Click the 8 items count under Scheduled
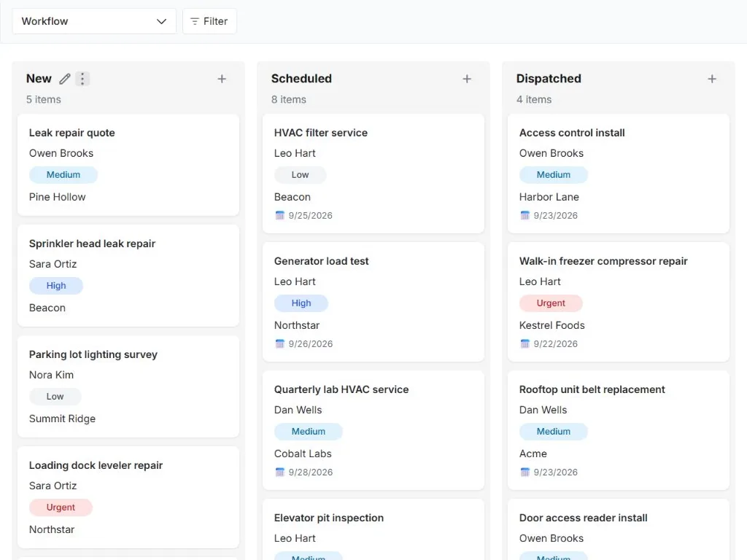The width and height of the screenshot is (747, 560). pos(289,99)
